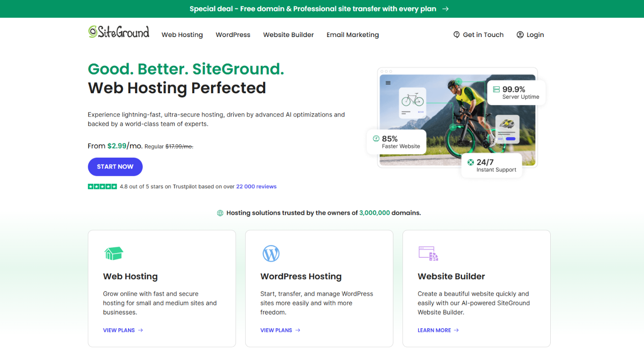This screenshot has height=351, width=644.
Task: Click the speedometer icon beside 85%
Action: click(376, 138)
